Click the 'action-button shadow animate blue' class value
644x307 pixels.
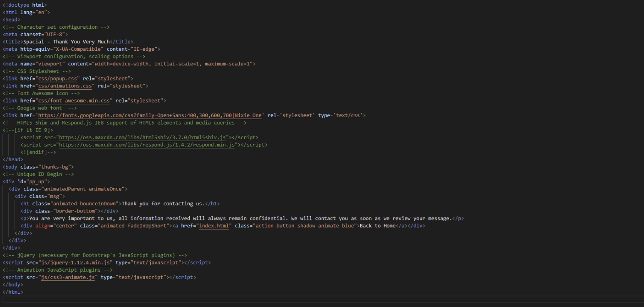305,226
